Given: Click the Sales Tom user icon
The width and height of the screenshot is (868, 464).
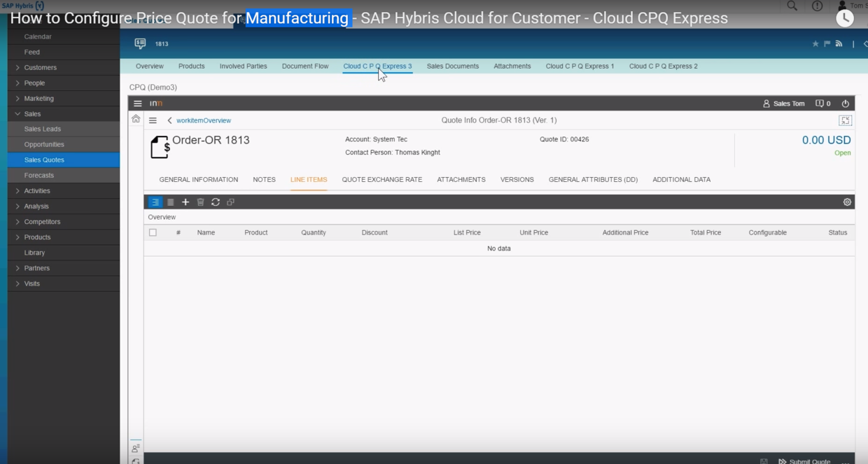Looking at the screenshot, I should pos(766,104).
